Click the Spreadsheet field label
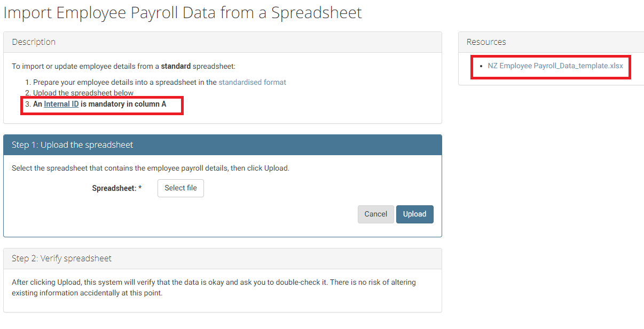 point(114,188)
